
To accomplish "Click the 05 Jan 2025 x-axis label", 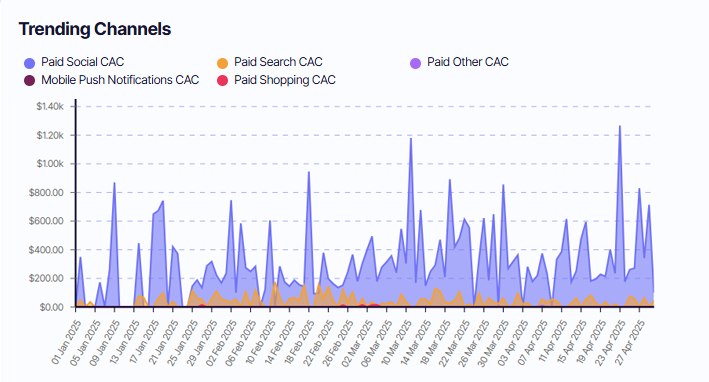I will pyautogui.click(x=85, y=342).
